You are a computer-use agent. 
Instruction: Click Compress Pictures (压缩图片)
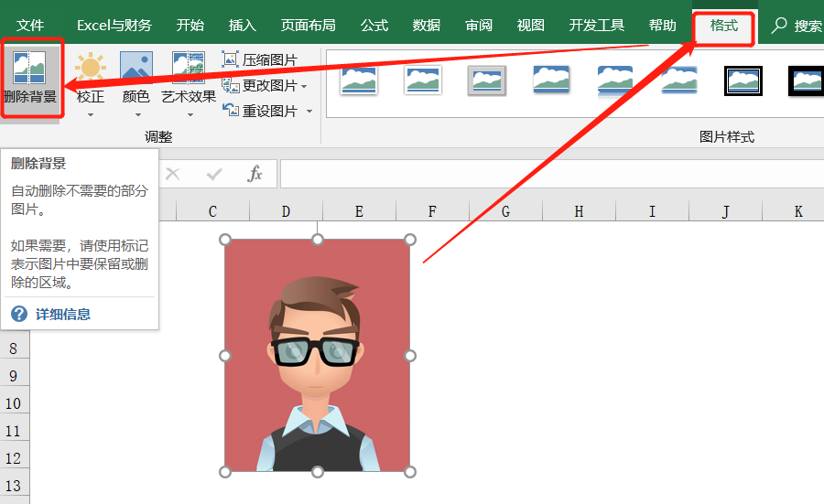pyautogui.click(x=260, y=59)
